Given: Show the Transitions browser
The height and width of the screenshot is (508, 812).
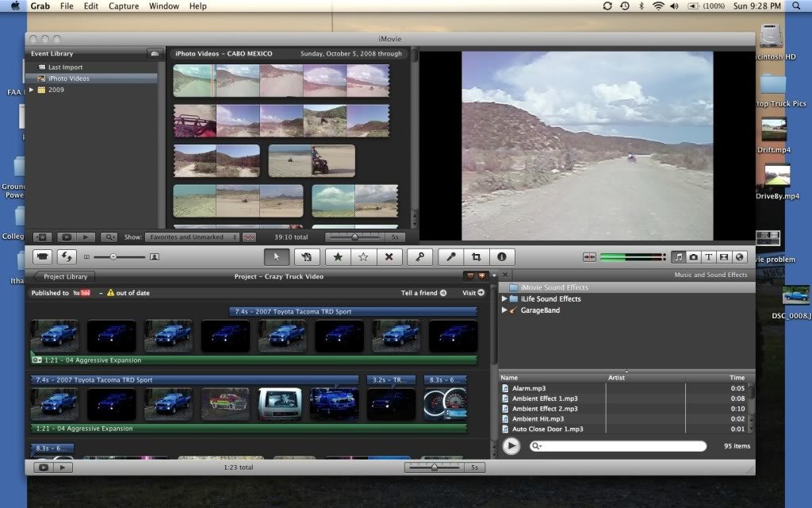Looking at the screenshot, I should [x=724, y=257].
